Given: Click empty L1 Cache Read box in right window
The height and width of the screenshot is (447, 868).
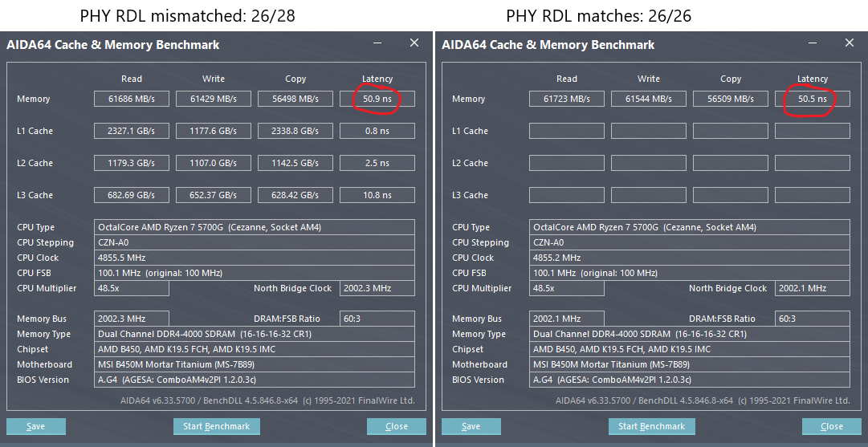Looking at the screenshot, I should tap(566, 131).
